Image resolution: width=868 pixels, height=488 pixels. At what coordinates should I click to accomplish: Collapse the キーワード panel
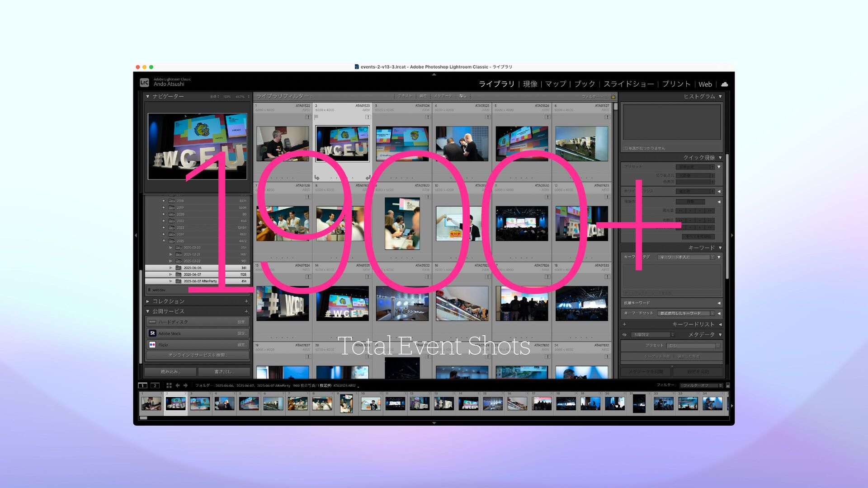tap(720, 248)
